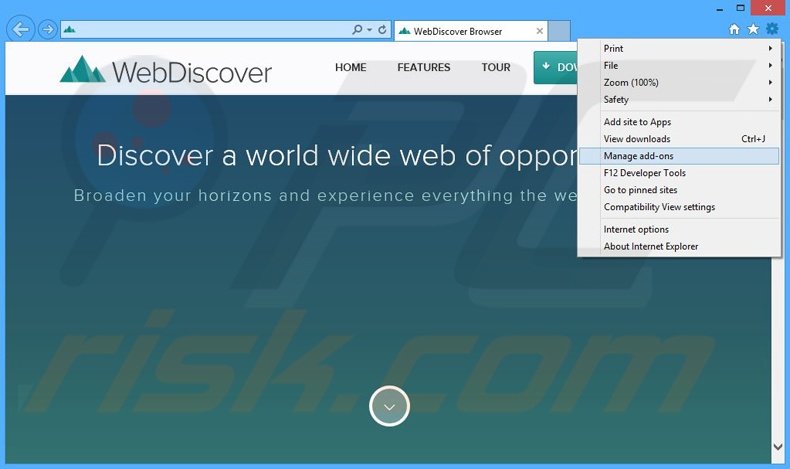Select About Internet Explorer
790x469 pixels.
[x=679, y=246]
